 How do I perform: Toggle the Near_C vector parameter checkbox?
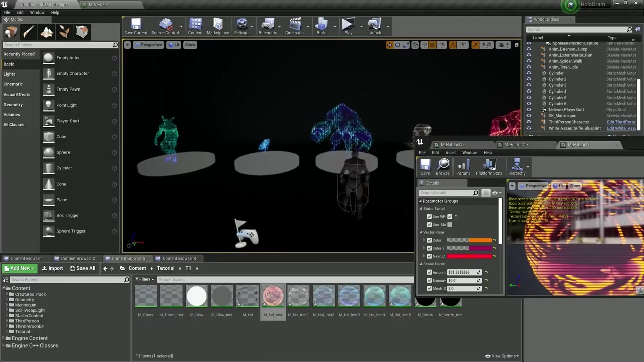coord(429,256)
